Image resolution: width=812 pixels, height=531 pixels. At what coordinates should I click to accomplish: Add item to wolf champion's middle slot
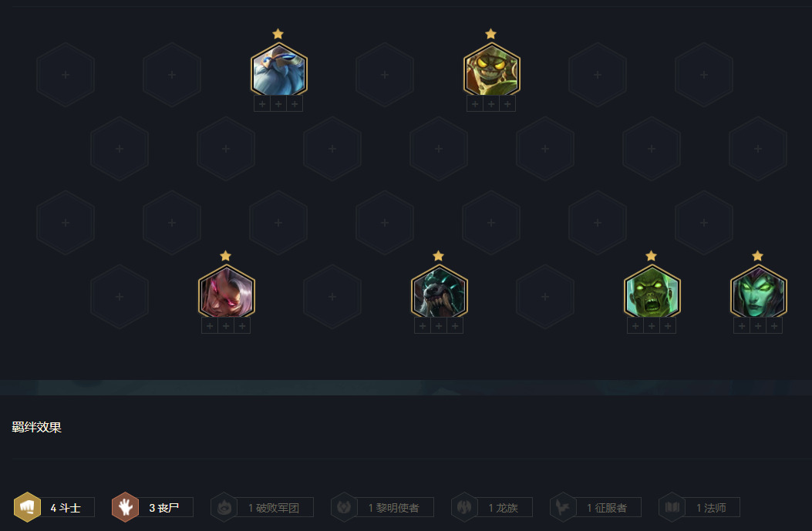tap(439, 326)
